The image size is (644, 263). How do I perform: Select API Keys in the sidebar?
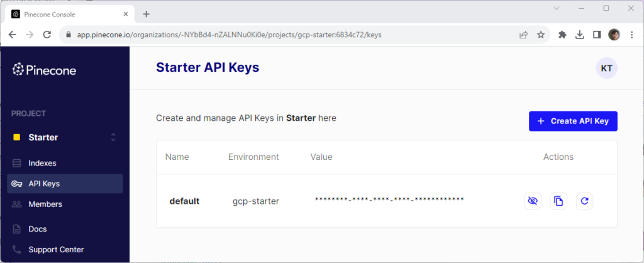[x=65, y=184]
